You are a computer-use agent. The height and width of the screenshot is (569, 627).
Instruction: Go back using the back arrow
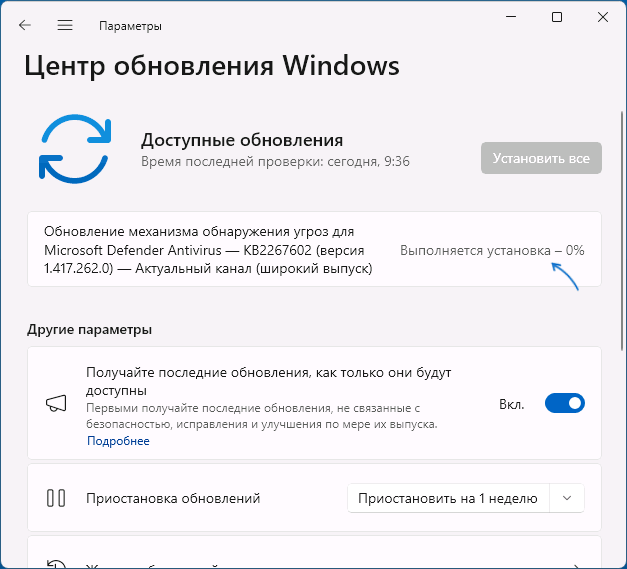point(25,25)
